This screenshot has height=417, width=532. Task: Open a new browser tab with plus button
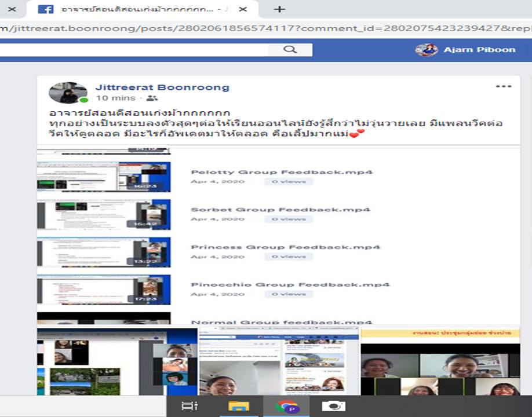(279, 9)
